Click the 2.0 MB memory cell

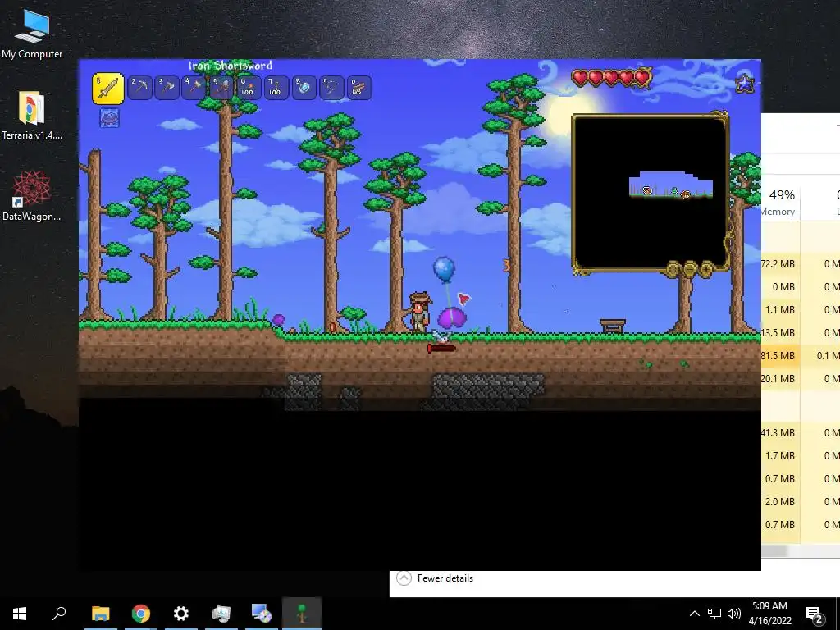click(x=781, y=502)
